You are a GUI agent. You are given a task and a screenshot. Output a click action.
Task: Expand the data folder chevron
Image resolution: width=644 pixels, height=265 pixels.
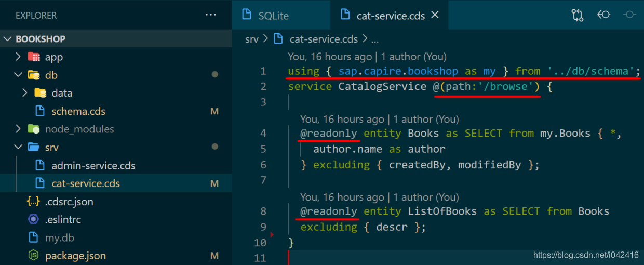[25, 93]
